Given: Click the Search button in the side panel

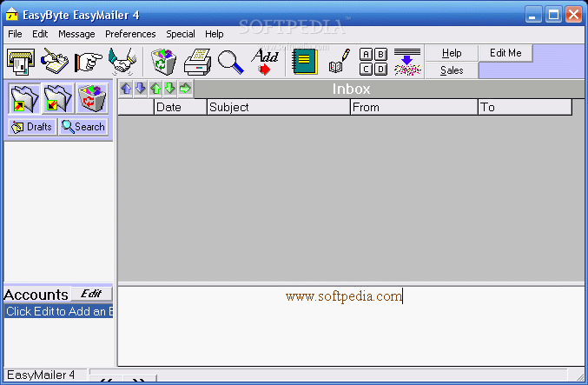Looking at the screenshot, I should point(83,127).
